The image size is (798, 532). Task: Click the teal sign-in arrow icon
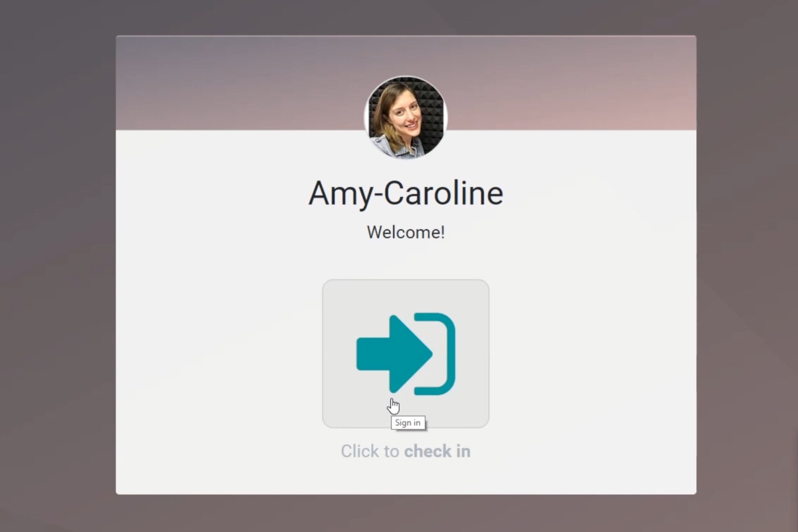[405, 353]
